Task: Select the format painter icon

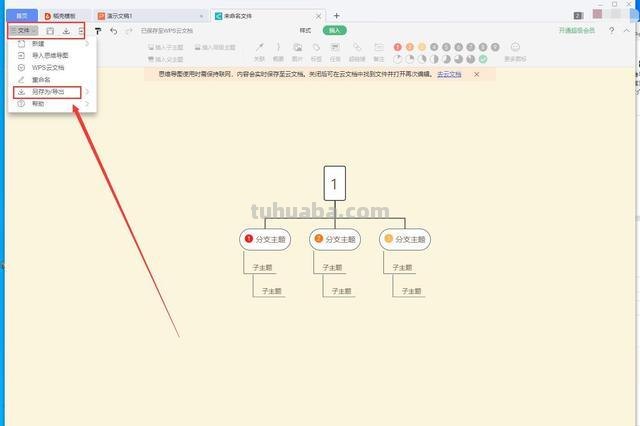Action: pos(98,31)
